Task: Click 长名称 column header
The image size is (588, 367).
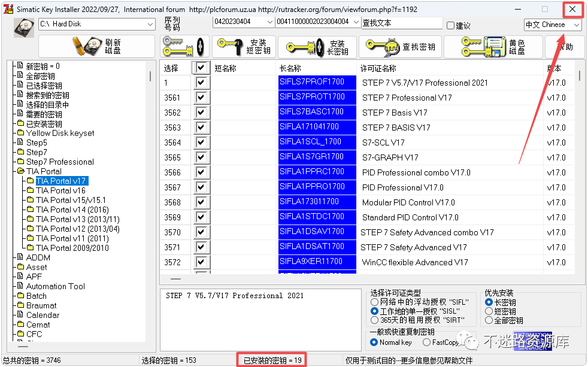Action: click(317, 68)
